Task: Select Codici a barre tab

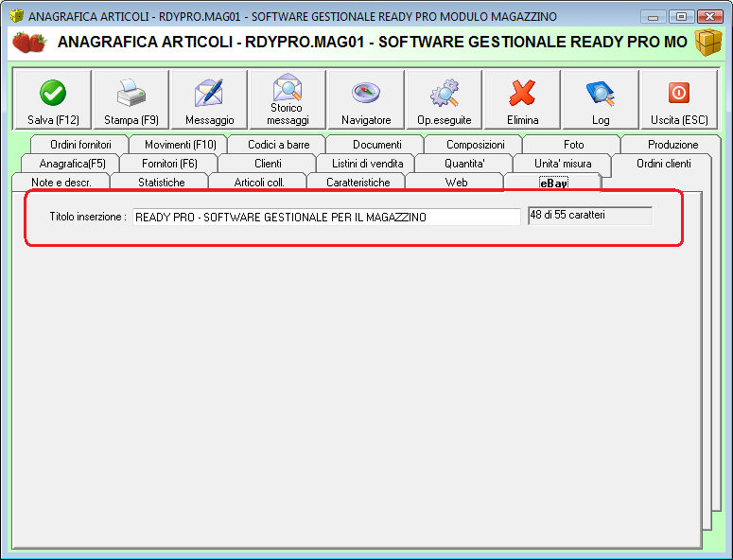Action: point(279,145)
